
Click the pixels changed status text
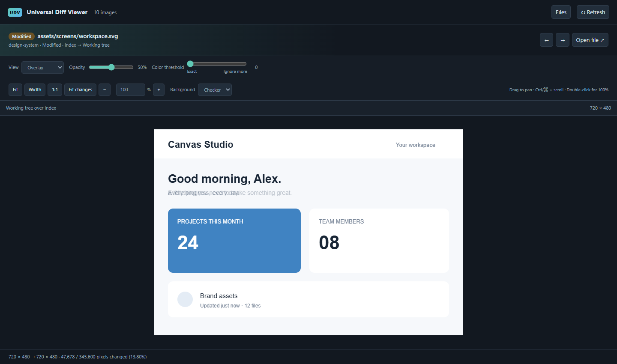click(x=78, y=357)
